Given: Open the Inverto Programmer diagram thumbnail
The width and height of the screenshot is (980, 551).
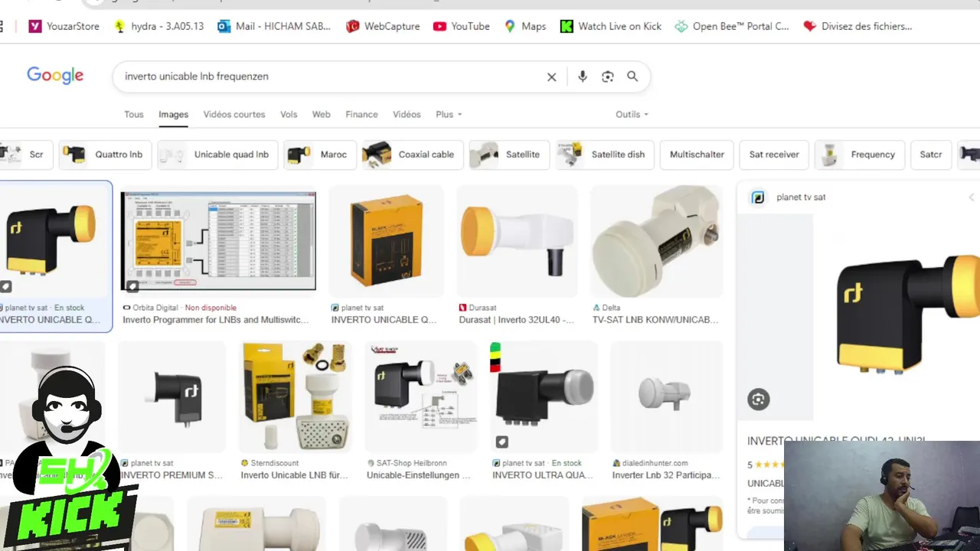Looking at the screenshot, I should click(x=218, y=241).
